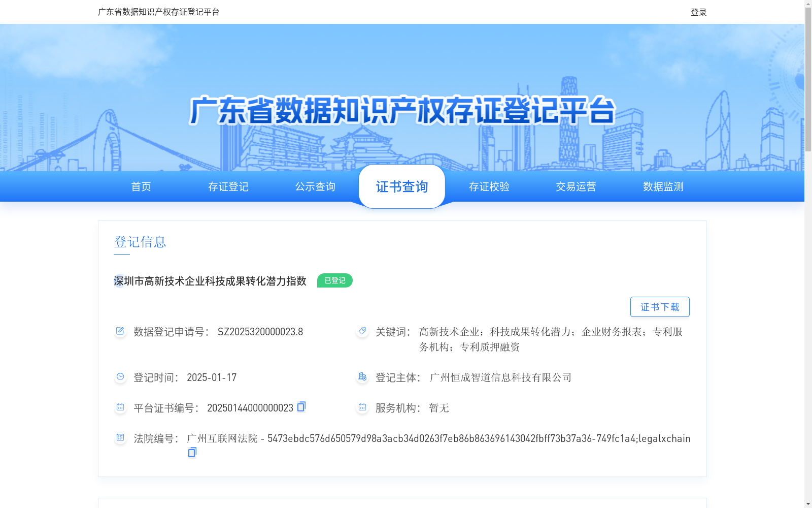Click the 暂无 service organization value
Screen dimensions: 812x508
click(x=439, y=408)
